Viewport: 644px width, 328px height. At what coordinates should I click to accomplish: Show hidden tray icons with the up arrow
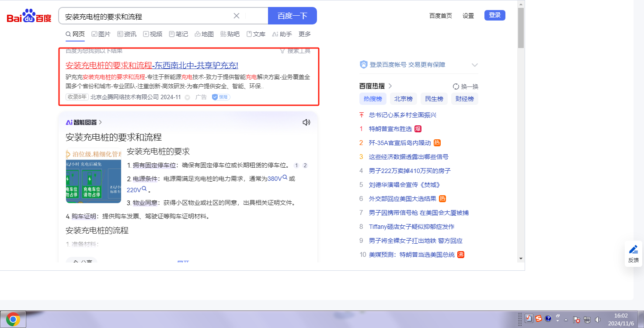point(566,320)
